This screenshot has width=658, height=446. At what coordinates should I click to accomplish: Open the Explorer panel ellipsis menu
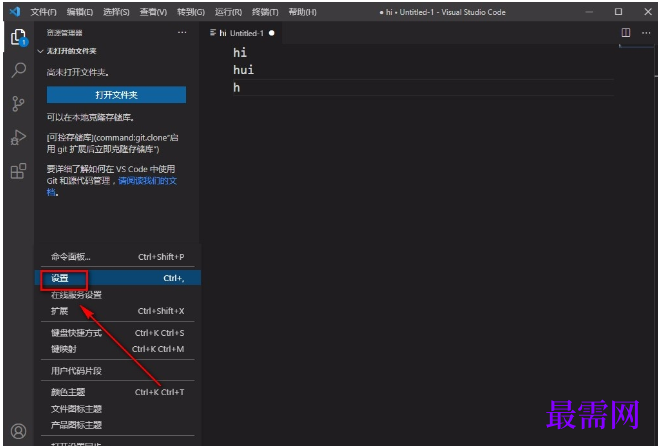pyautogui.click(x=182, y=32)
